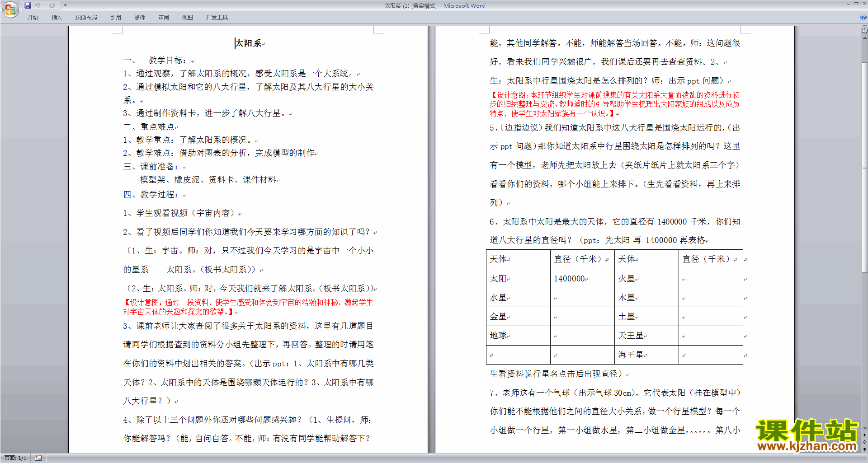Switch to 视图 tab
Screen dimensions: 868x463
[x=188, y=17]
